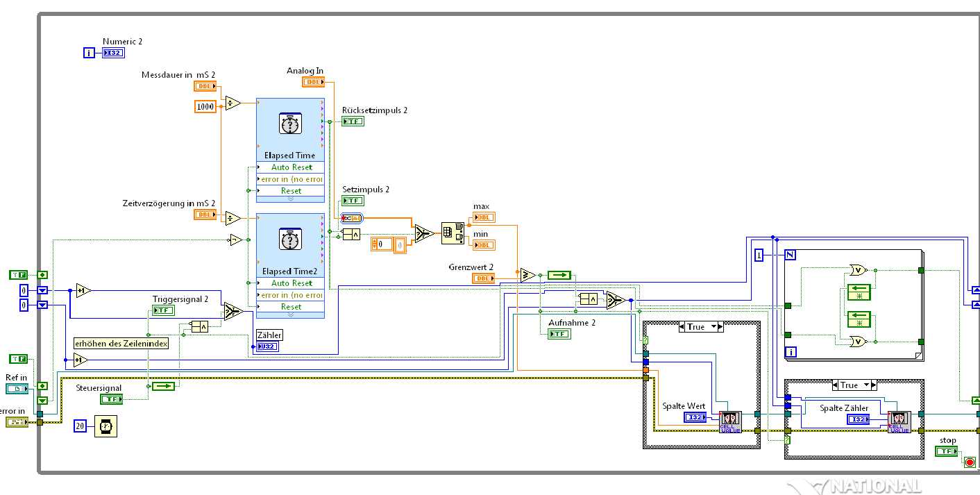Toggle the Rücksetzimpuls 2 boolean terminal
980x495 pixels.
[x=353, y=121]
